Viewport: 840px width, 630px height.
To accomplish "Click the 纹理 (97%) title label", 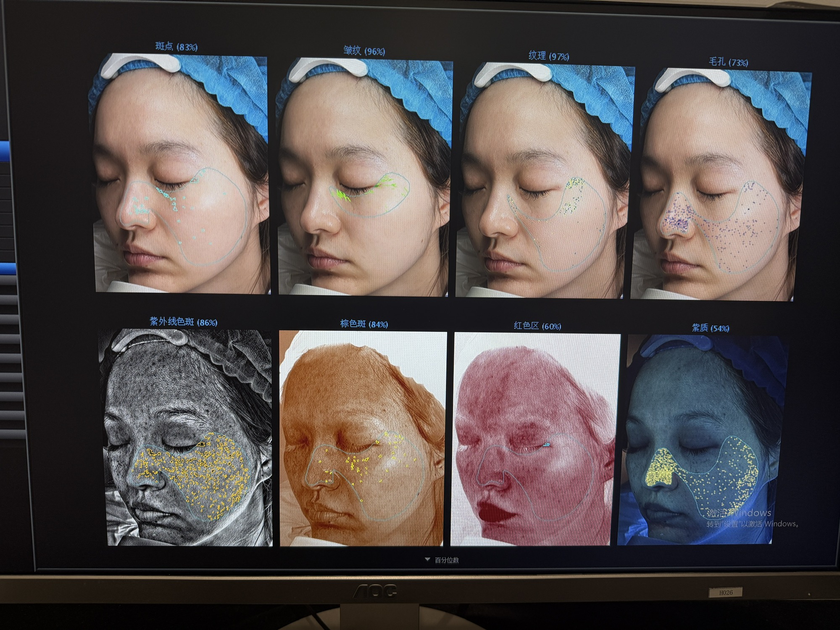I will point(548,56).
